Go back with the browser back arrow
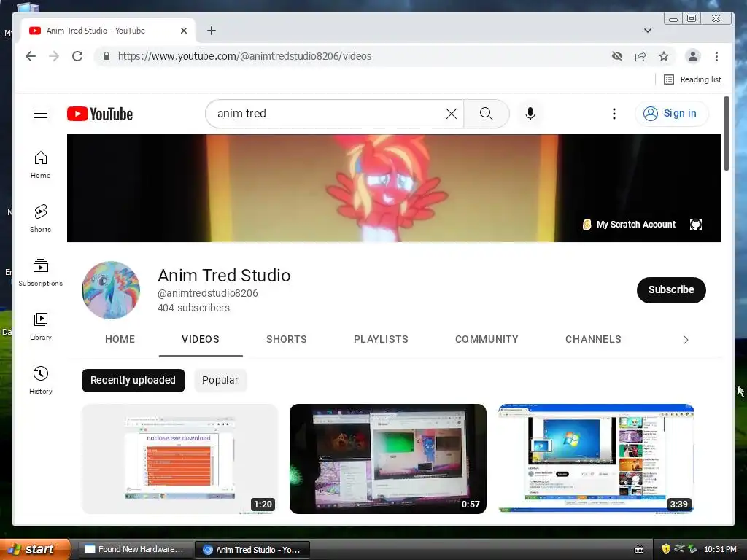The image size is (747, 560). click(x=31, y=56)
